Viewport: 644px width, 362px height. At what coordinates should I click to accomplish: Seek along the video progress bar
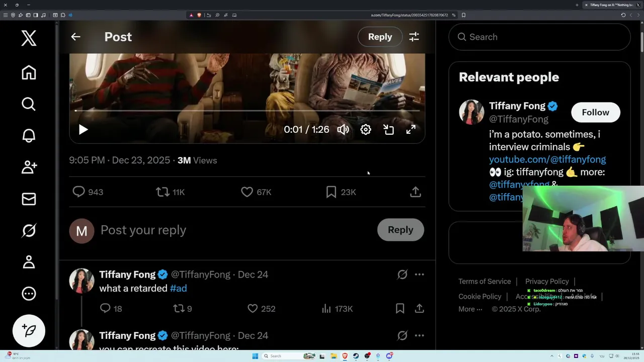[247, 111]
